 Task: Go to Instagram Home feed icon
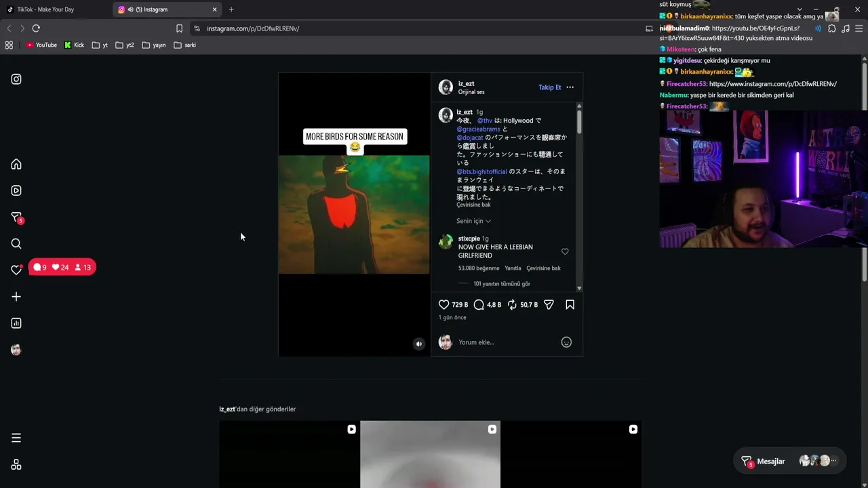click(x=16, y=164)
